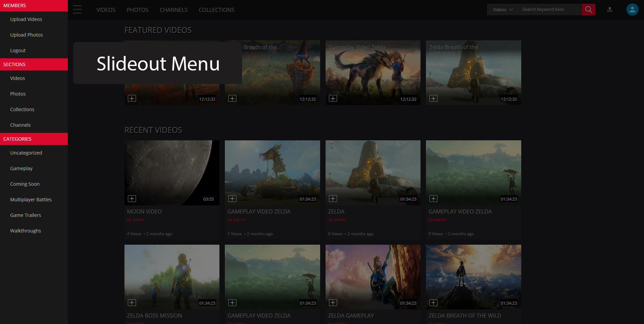Open ZELDA BREATH OF THE WILD title link
This screenshot has height=324, width=644.
coord(465,316)
